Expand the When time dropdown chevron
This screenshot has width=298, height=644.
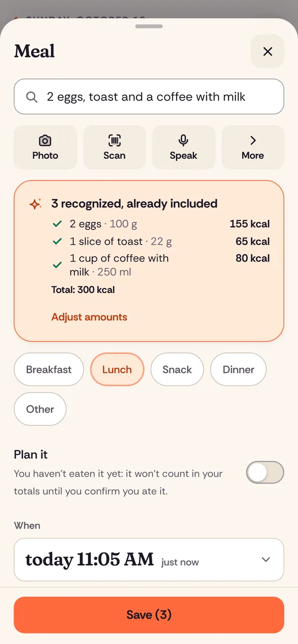point(265,560)
